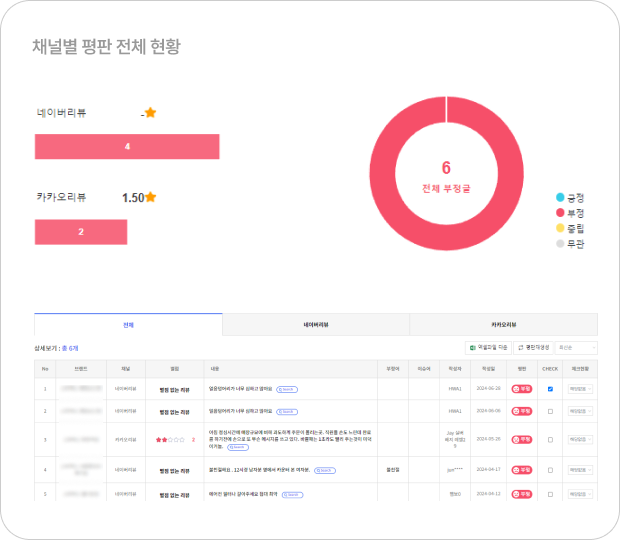
Task: Click the 네이버리뷰 bar showing 4
Action: pos(127,147)
